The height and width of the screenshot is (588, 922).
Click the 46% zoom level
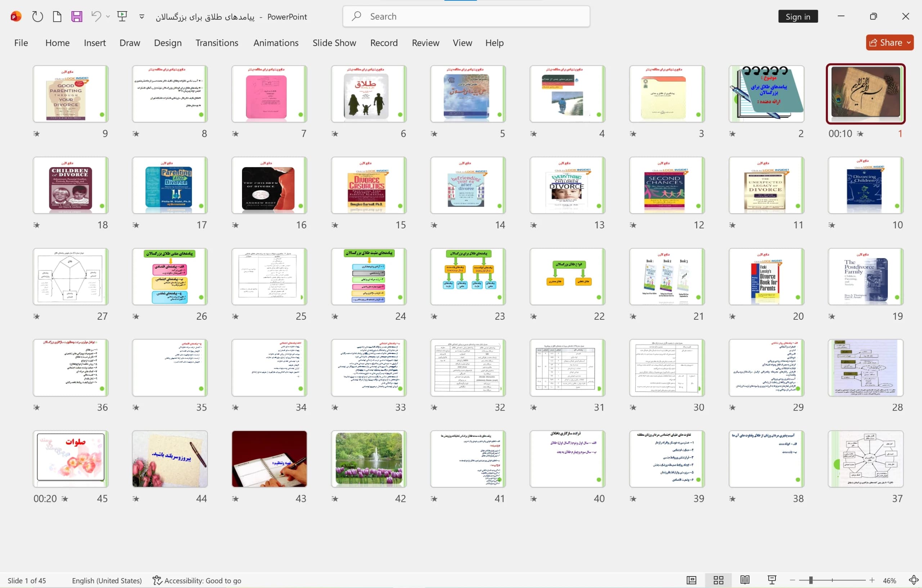890,580
